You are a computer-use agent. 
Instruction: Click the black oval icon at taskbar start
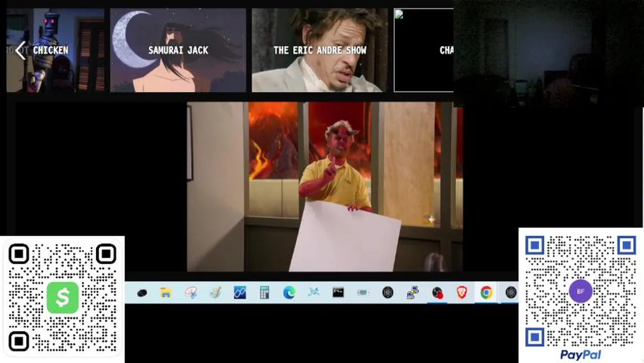pyautogui.click(x=142, y=293)
